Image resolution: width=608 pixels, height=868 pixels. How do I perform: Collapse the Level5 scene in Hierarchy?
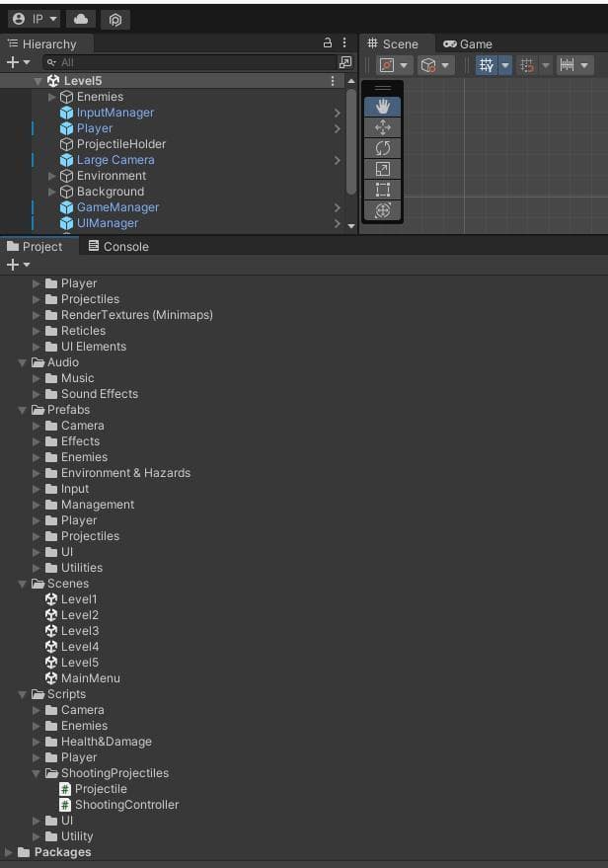38,81
